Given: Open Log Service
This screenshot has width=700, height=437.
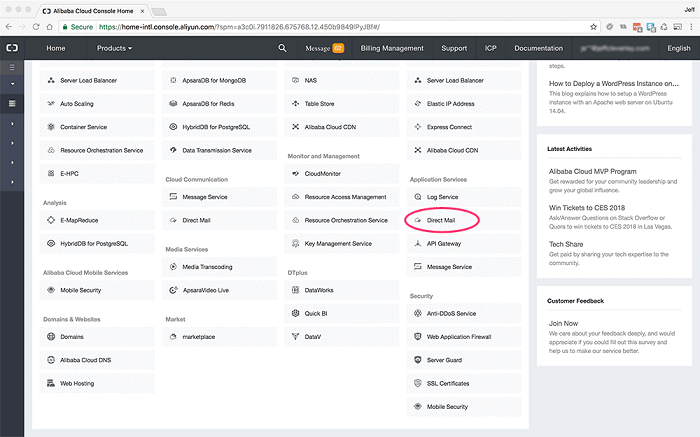Looking at the screenshot, I should (x=464, y=197).
